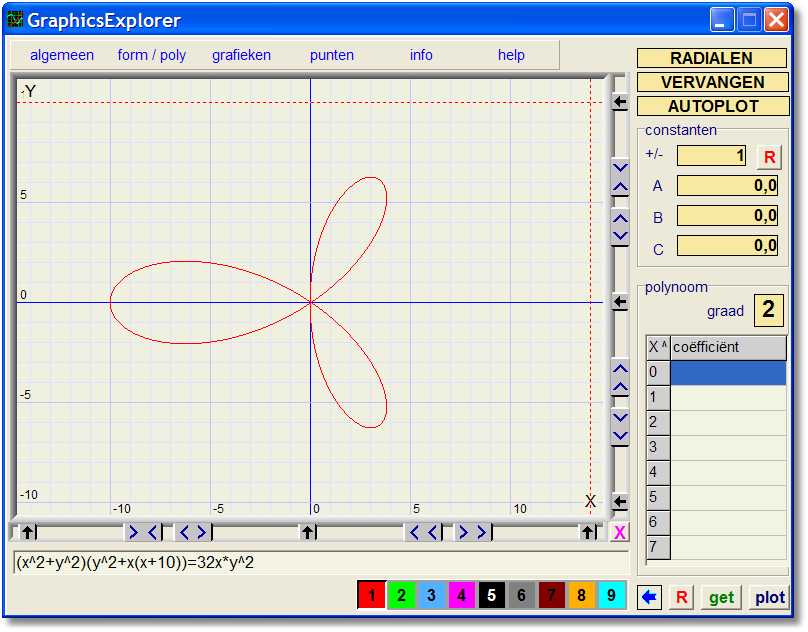Screen dimensions: 808x632
Task: Click the double up-chevron button beside the graph
Action: pyautogui.click(x=620, y=377)
